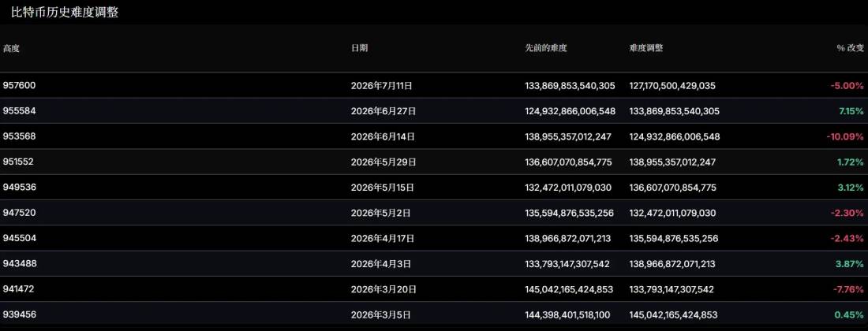Click the 7.15% change value

851,111
